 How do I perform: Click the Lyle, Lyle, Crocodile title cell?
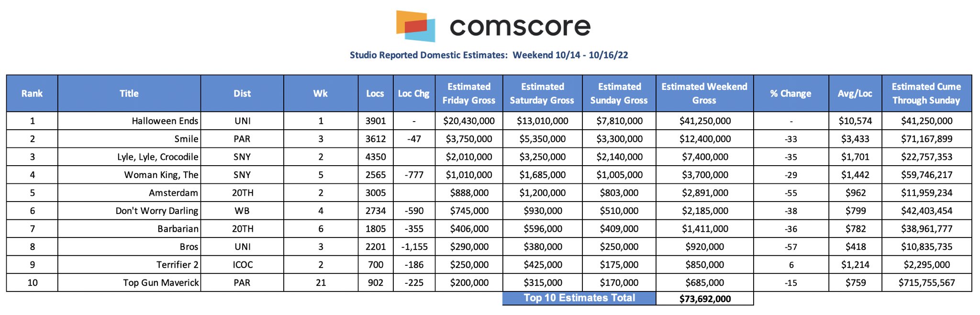coord(157,157)
